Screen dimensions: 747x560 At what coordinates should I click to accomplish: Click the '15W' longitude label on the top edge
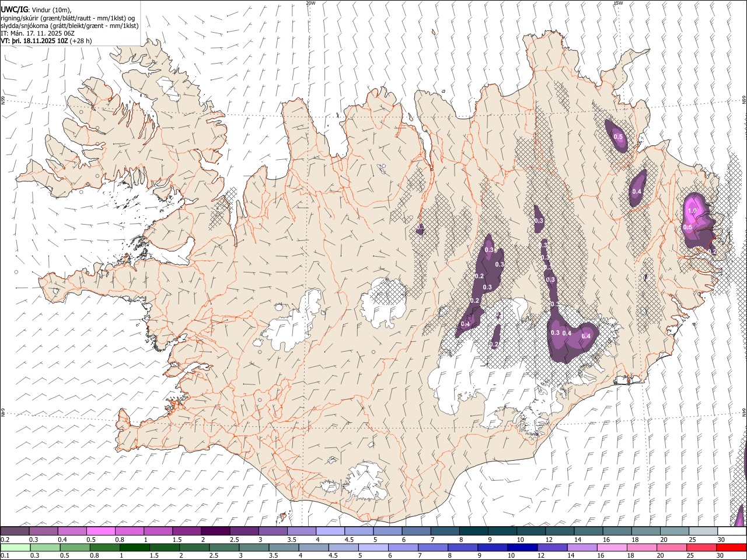pyautogui.click(x=618, y=3)
